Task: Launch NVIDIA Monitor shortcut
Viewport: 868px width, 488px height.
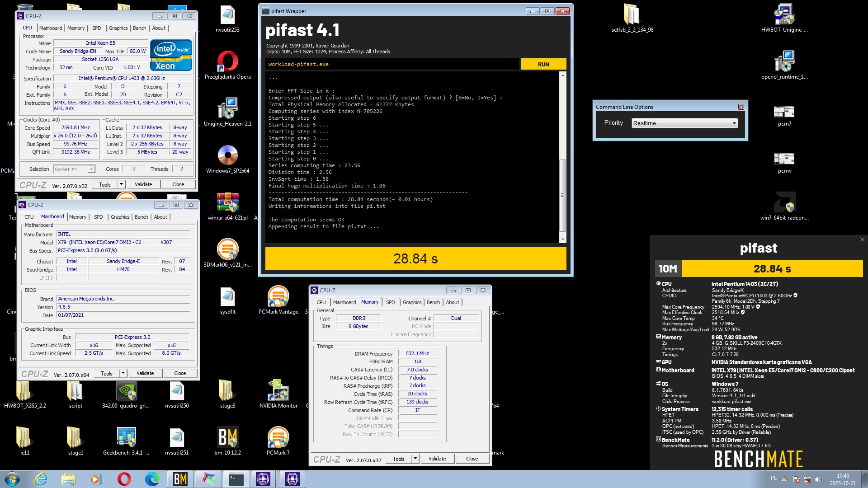Action: click(x=278, y=394)
